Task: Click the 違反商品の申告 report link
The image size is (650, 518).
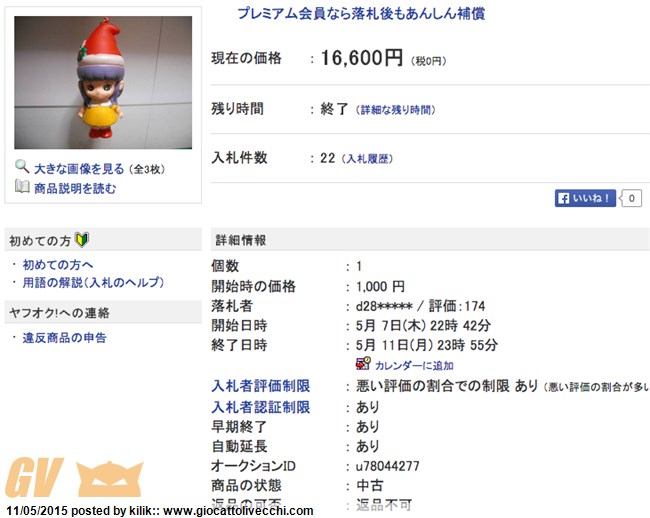Action: [64, 338]
